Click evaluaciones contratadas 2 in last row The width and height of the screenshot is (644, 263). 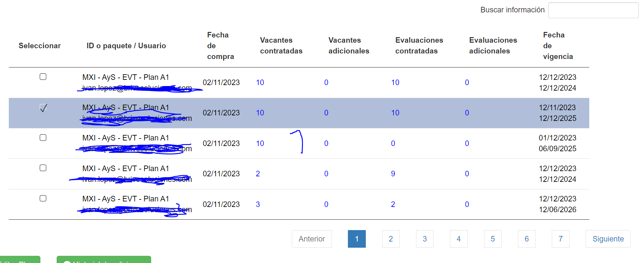393,204
